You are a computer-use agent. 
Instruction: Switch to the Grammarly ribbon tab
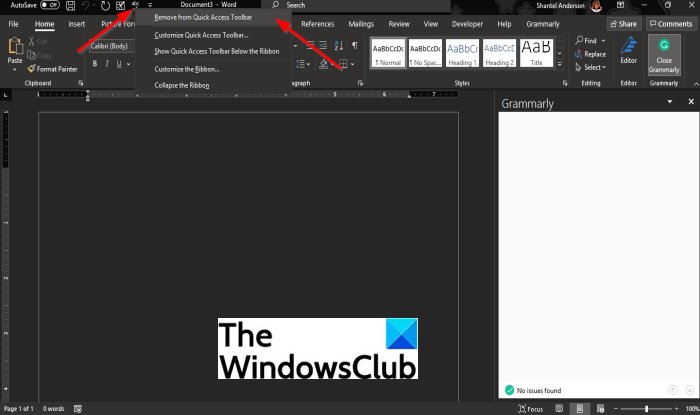pyautogui.click(x=542, y=24)
